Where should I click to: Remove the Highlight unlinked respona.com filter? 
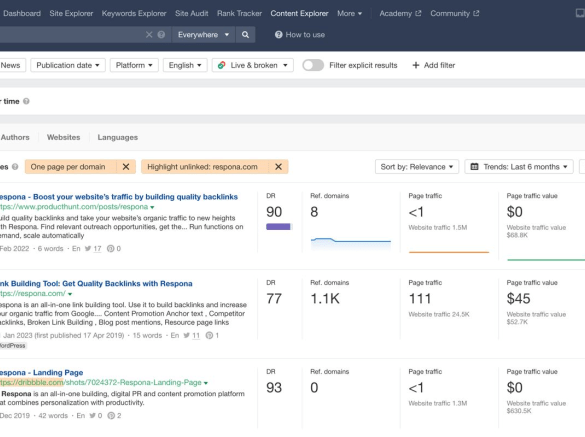(278, 167)
